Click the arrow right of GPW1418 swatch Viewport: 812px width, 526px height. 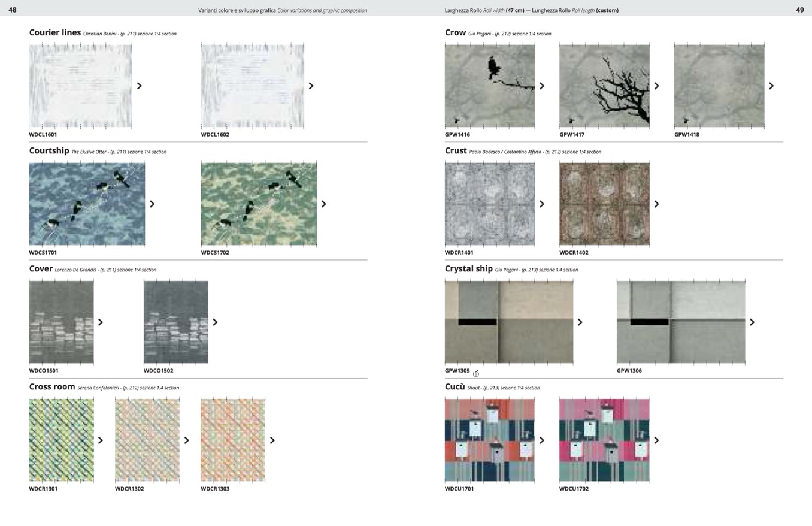point(771,86)
